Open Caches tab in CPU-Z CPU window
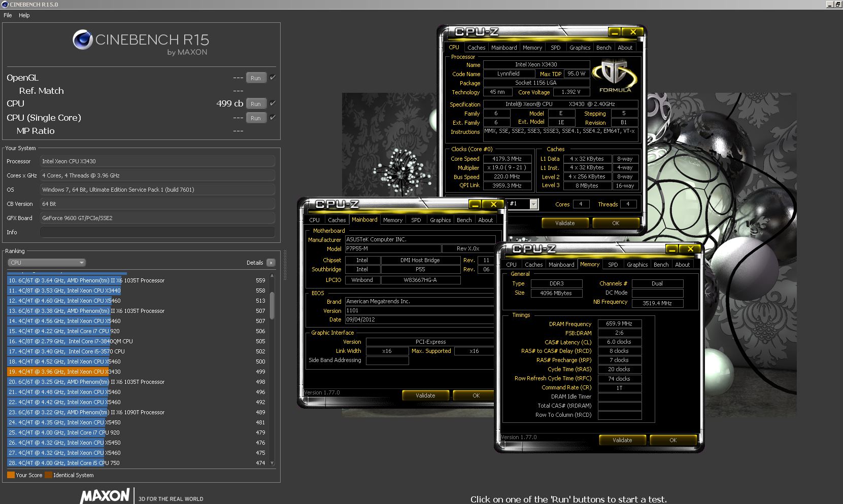 pyautogui.click(x=476, y=48)
